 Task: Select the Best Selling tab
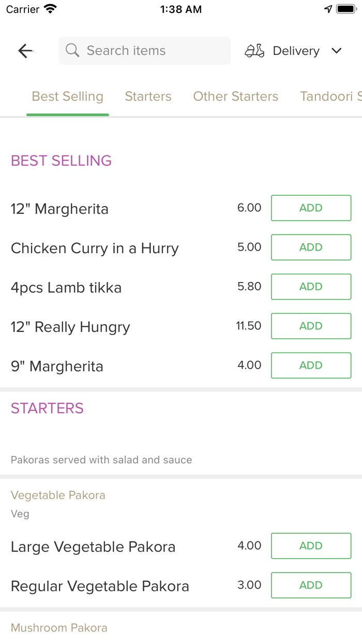click(68, 96)
